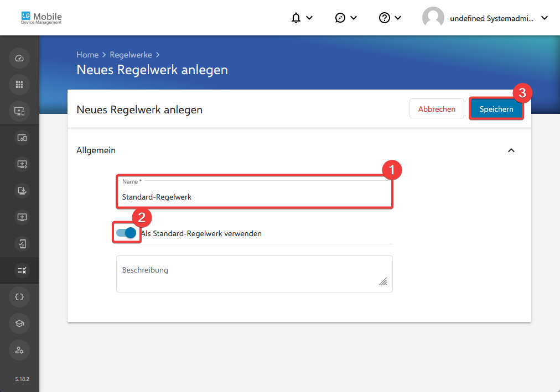
Task: Open the monitor download icon in sidebar
Action: click(x=22, y=191)
